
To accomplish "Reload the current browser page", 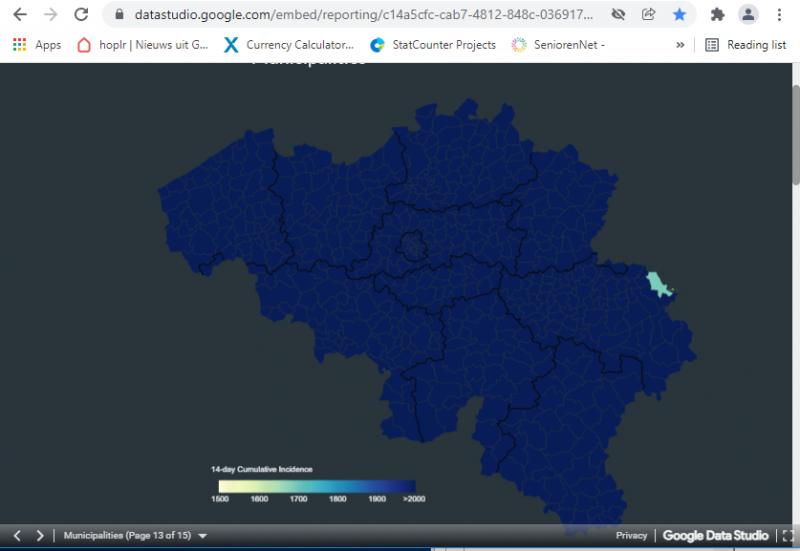I will pos(81,15).
